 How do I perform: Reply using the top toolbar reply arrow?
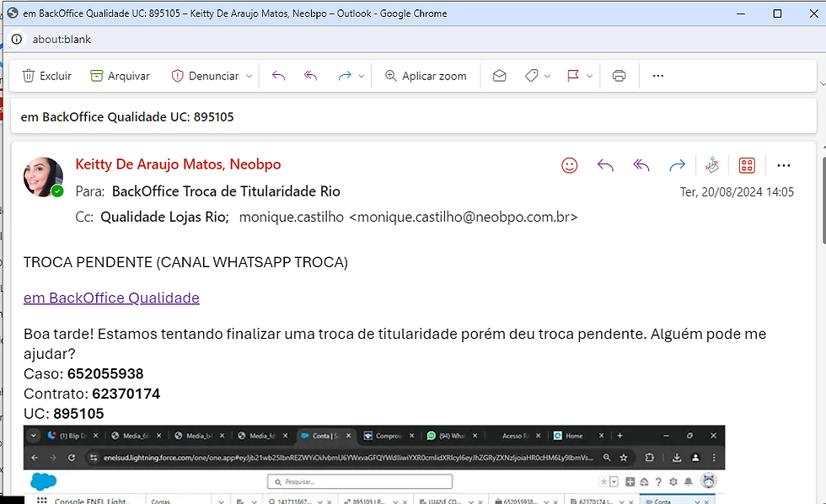278,76
